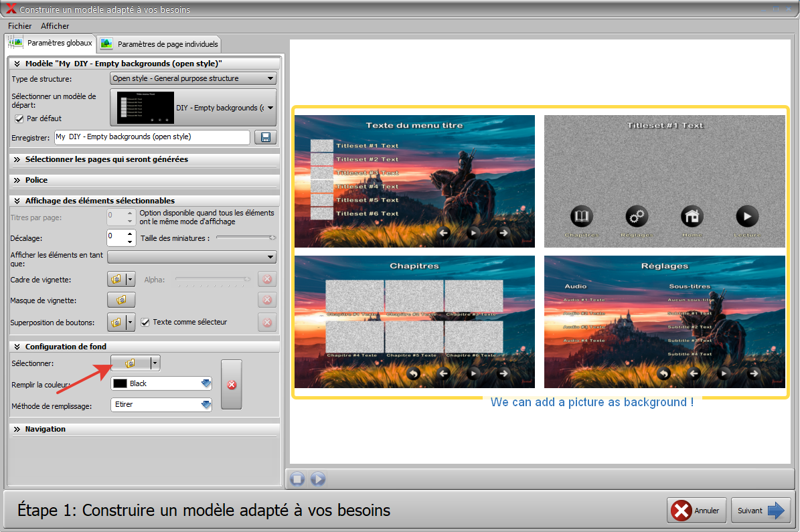Open the Afficher les éléments en tant que dropdown
Viewport: 800px width, 532px height.
click(x=192, y=256)
